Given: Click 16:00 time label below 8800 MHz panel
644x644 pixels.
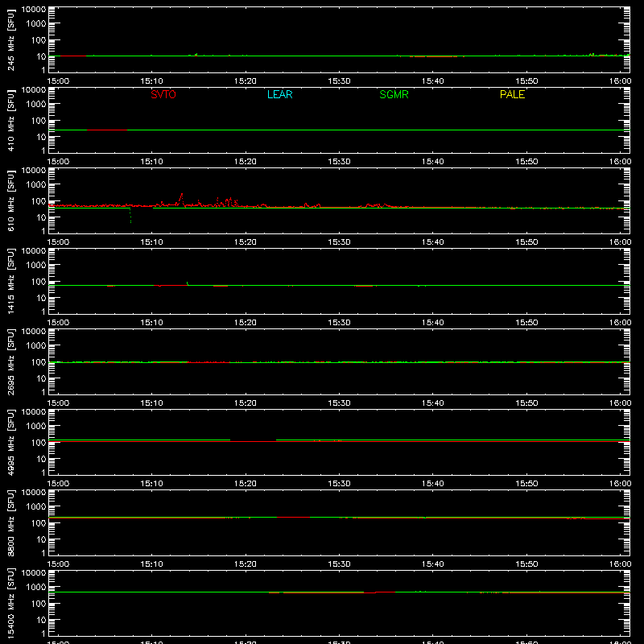Looking at the screenshot, I should (620, 564).
